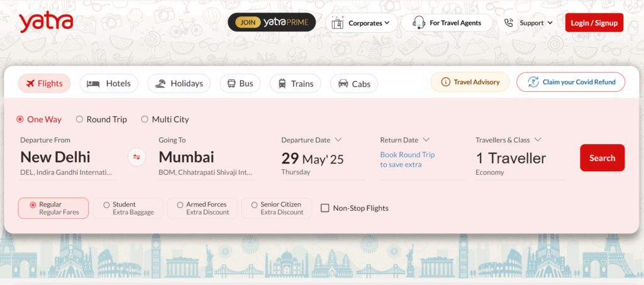This screenshot has height=285, width=644.
Task: Click the Corporates briefcase icon
Action: 337,23
